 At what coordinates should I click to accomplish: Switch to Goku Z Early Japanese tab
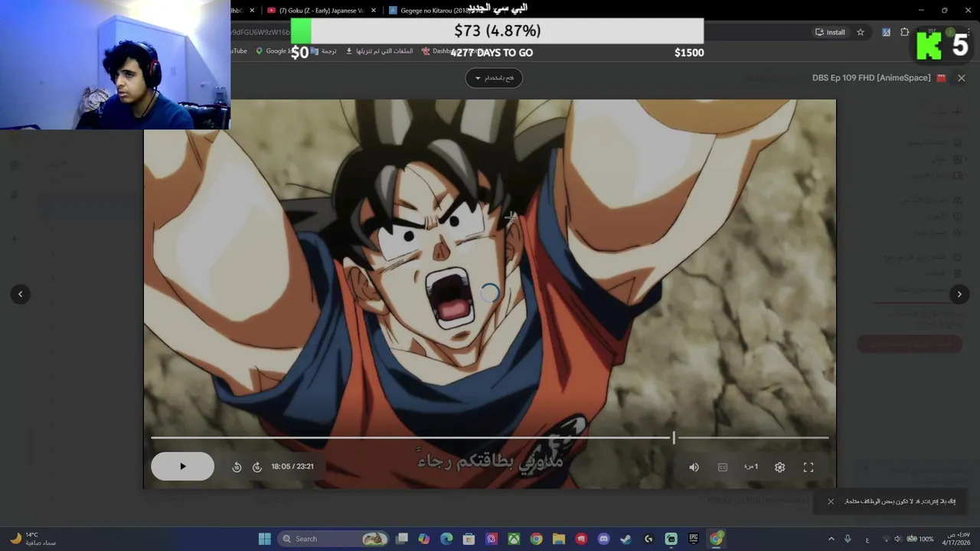tap(322, 11)
